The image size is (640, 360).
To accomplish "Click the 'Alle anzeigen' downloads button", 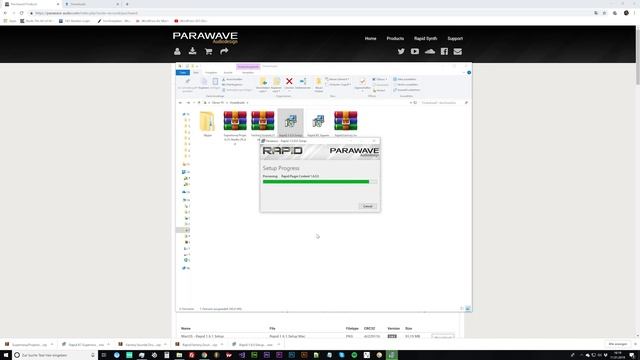I will [x=618, y=344].
